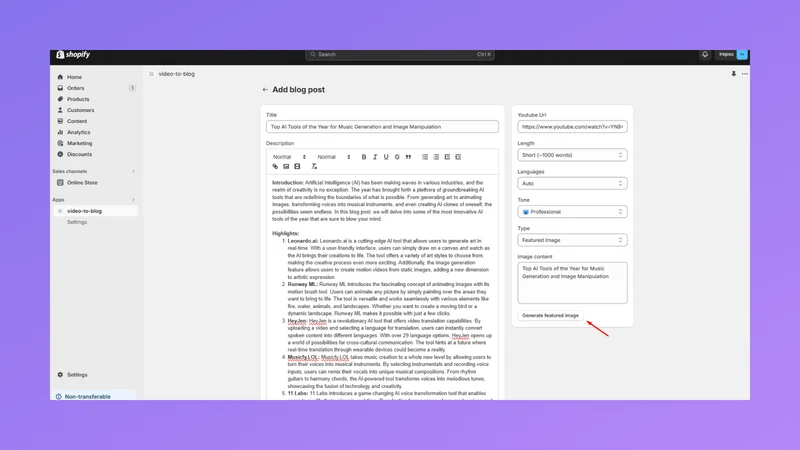
Task: Click the Settings gear icon at sidebar bottom
Action: (x=60, y=374)
